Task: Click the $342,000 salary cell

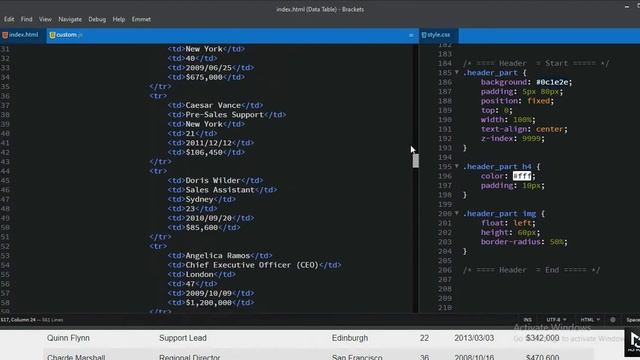Action: (542, 338)
